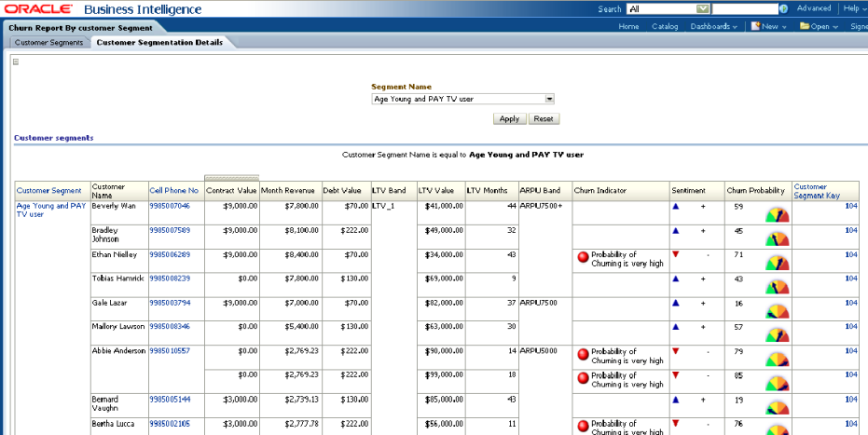868x435 pixels.
Task: Click the search go arrow icon
Action: click(783, 8)
